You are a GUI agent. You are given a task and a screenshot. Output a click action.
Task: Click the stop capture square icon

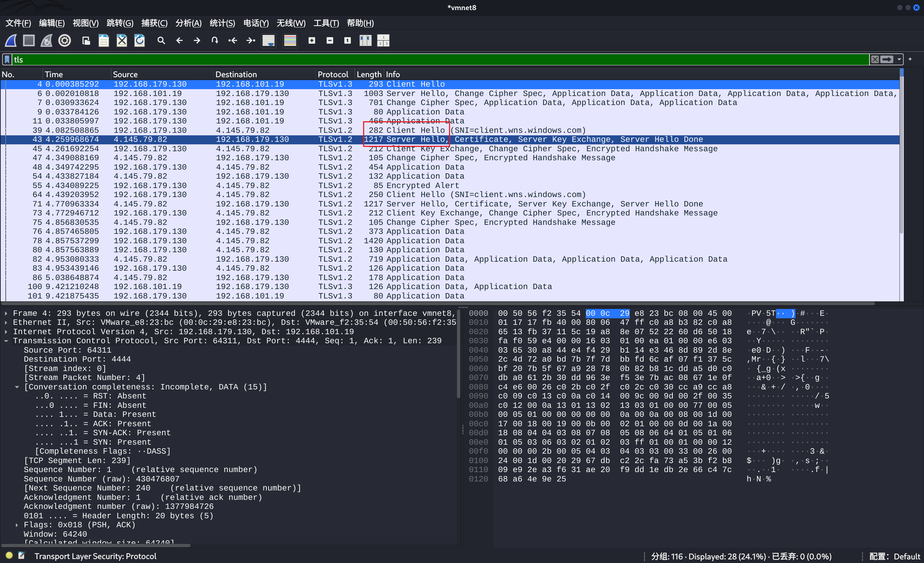29,40
